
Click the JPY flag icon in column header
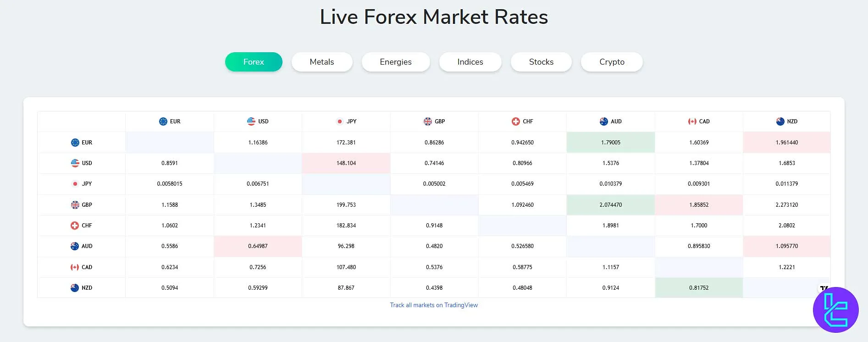pos(340,121)
